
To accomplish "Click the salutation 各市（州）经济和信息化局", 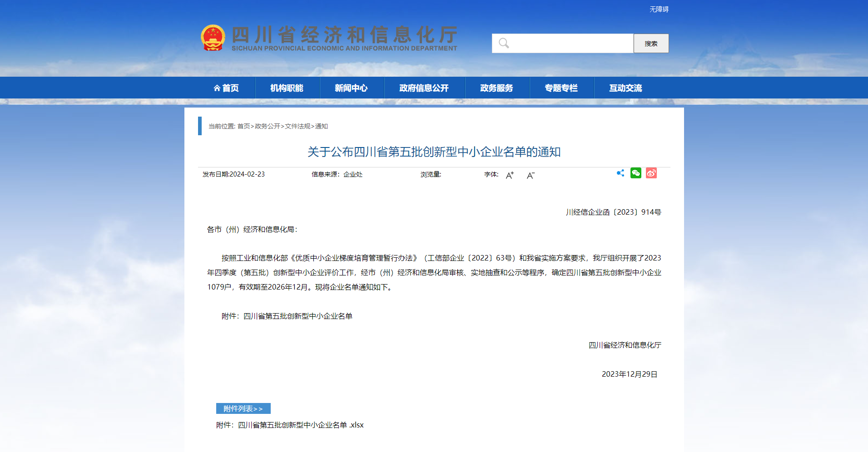I will point(252,230).
